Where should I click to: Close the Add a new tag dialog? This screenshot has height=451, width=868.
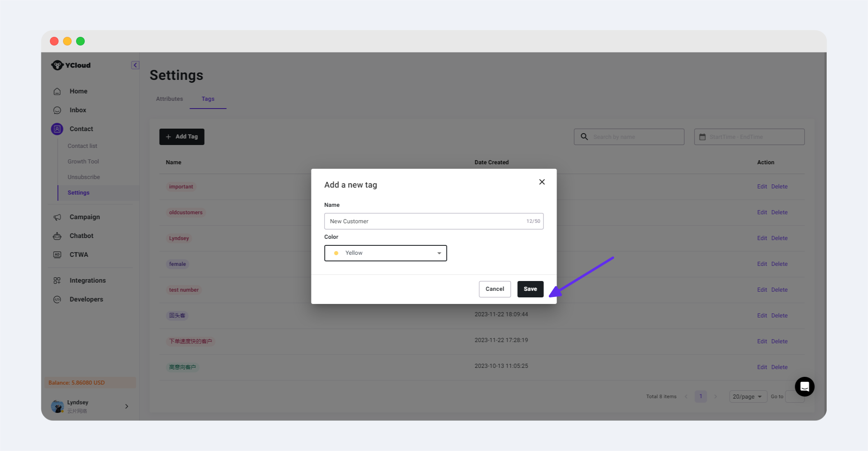click(x=542, y=182)
